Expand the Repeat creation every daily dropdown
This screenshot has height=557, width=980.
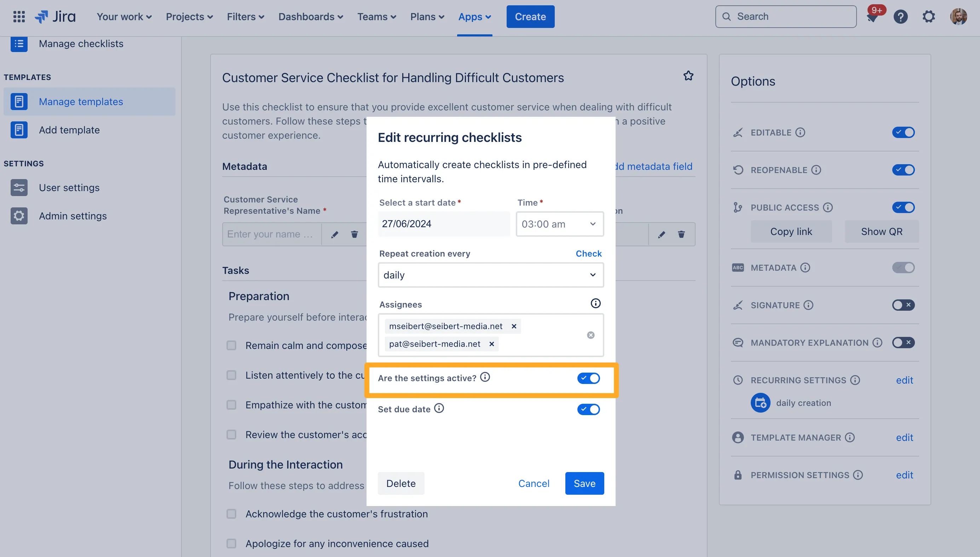click(491, 275)
